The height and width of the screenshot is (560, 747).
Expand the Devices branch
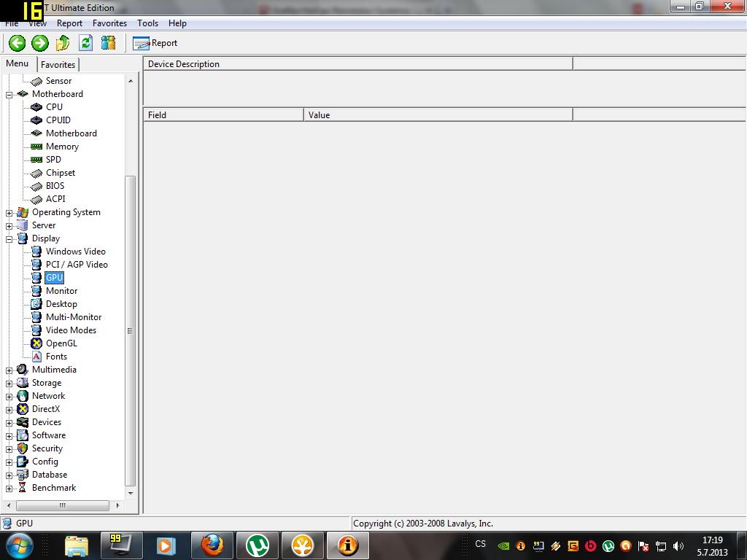click(x=9, y=423)
